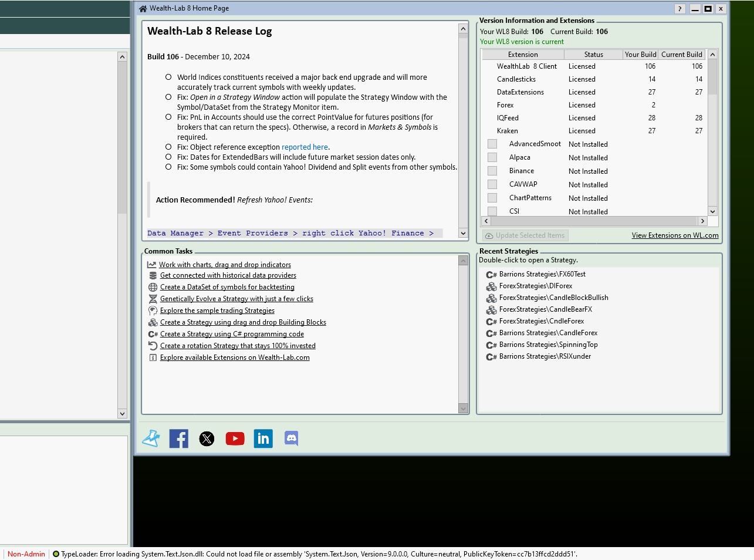Click the info icon beside Explore available Extensions
This screenshot has height=560, width=754.
(x=153, y=357)
